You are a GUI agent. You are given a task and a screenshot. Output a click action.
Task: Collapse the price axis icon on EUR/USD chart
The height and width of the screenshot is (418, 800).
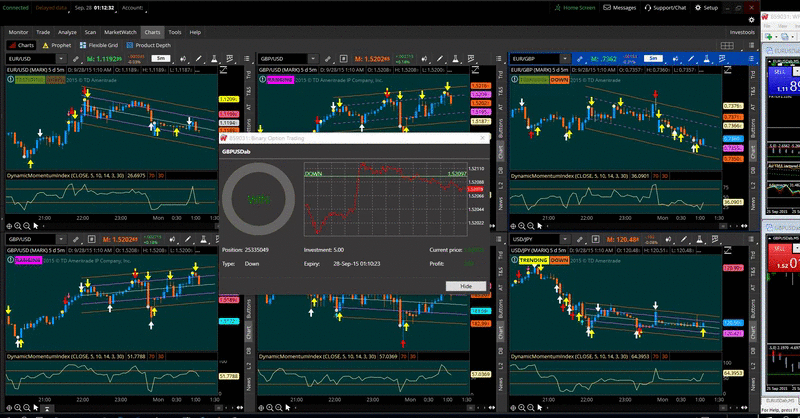[x=223, y=70]
